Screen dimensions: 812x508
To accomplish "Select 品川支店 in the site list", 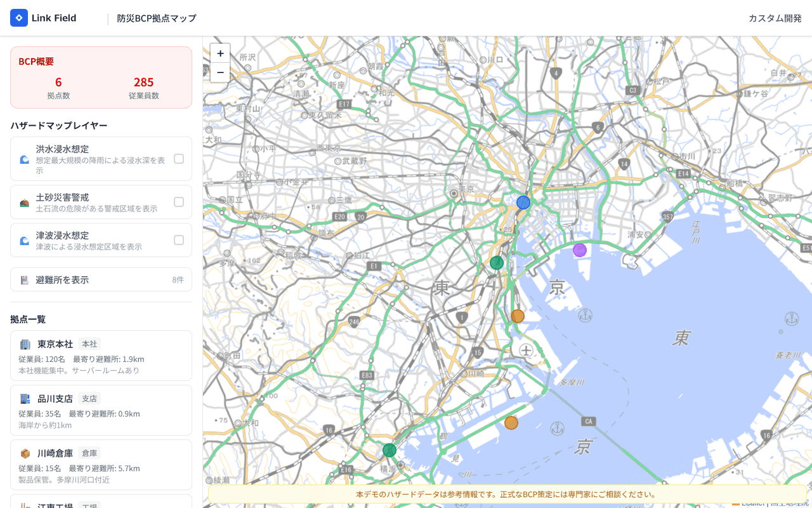I will [x=101, y=410].
